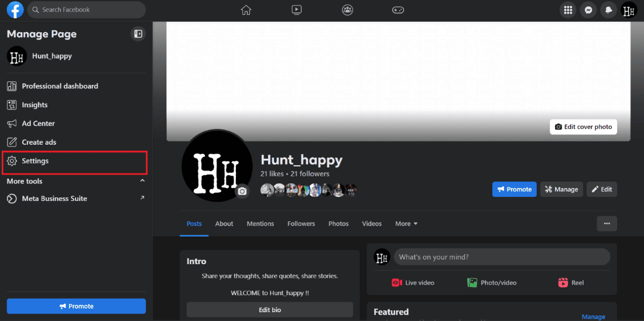Click the 21 followers link
Viewport: 644px width, 321px height.
click(x=310, y=174)
